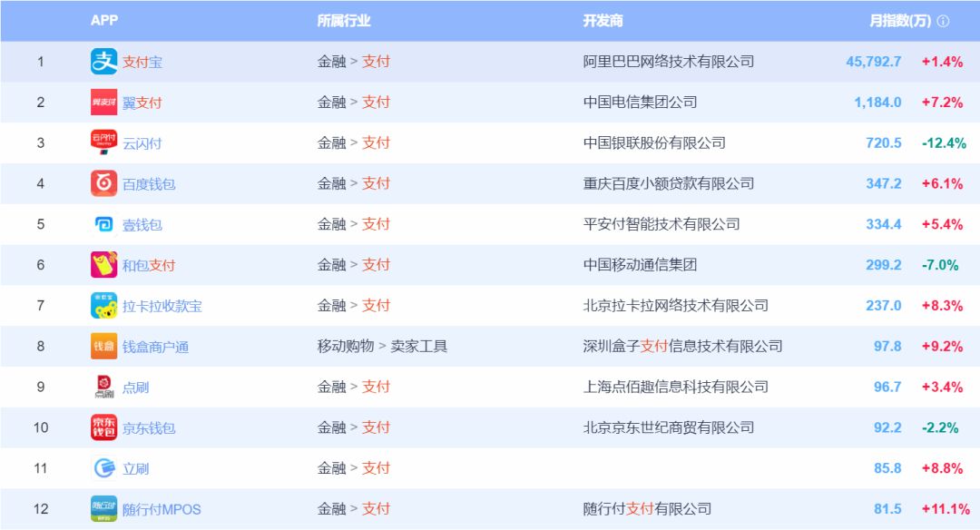Select developer 重庆百度小额贷款有限公司
This screenshot has height=530, width=980.
(x=669, y=183)
